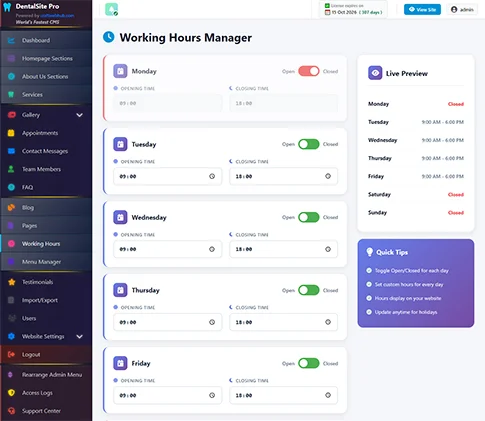485x421 pixels.
Task: Click the About Us Sections icon
Action: pyautogui.click(x=11, y=76)
